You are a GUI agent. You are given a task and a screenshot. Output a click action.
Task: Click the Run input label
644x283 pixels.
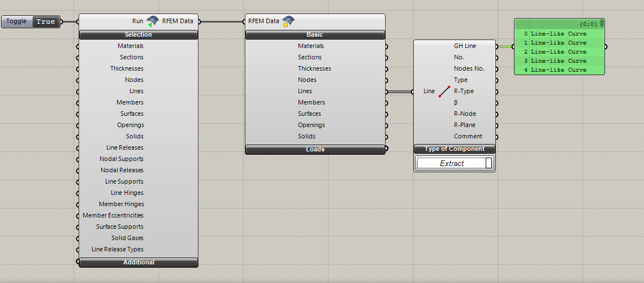137,21
